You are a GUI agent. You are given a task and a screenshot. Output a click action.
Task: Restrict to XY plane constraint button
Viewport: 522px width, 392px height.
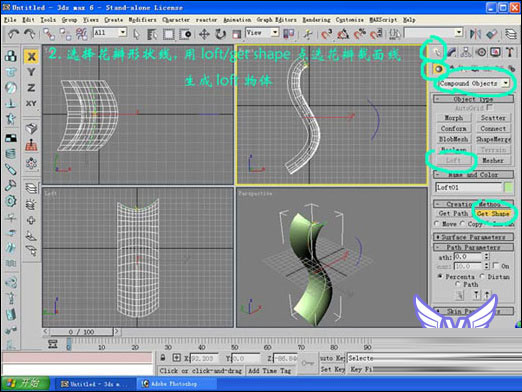(x=31, y=103)
